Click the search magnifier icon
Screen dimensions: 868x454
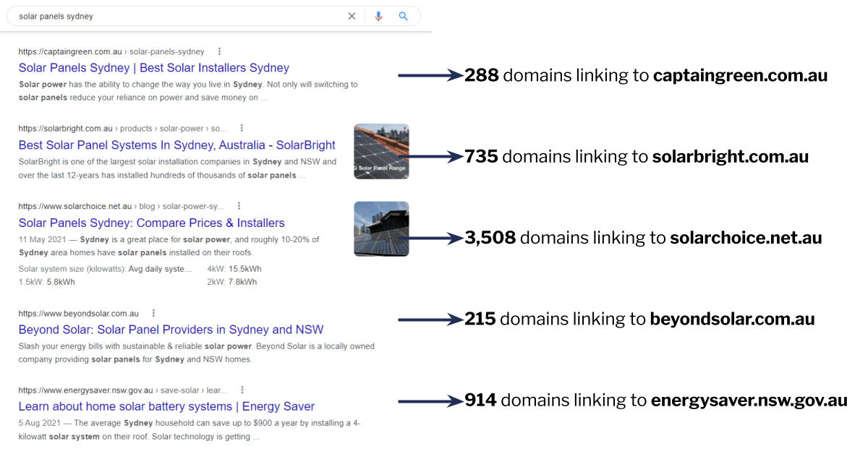tap(403, 16)
